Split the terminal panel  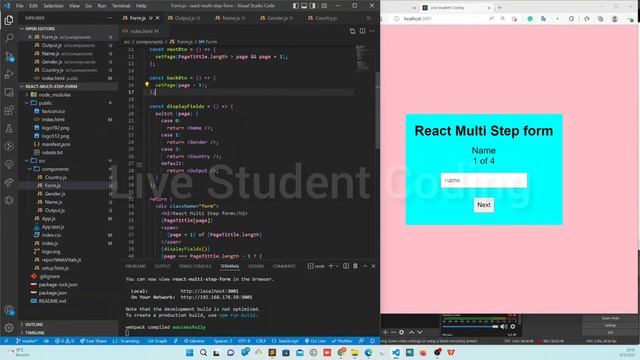(x=346, y=266)
